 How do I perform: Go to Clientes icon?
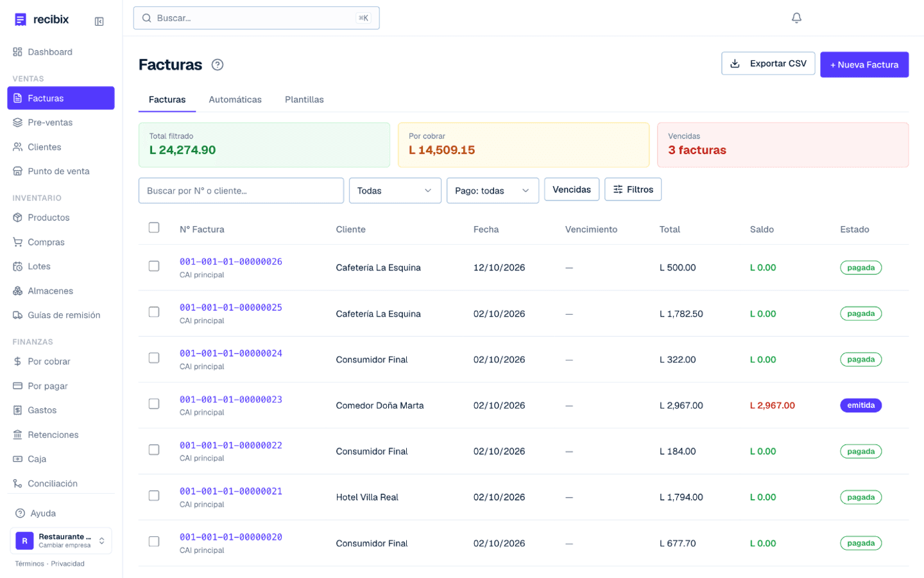[17, 147]
